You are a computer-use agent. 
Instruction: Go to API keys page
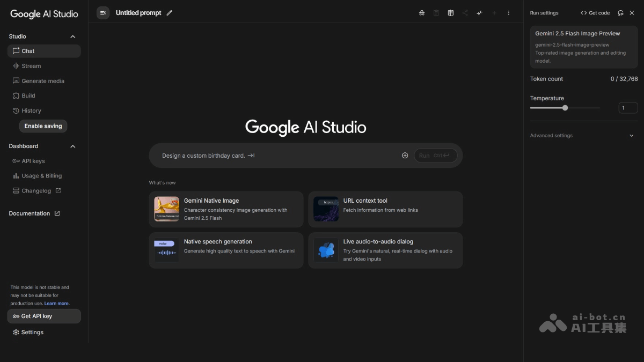(33, 161)
